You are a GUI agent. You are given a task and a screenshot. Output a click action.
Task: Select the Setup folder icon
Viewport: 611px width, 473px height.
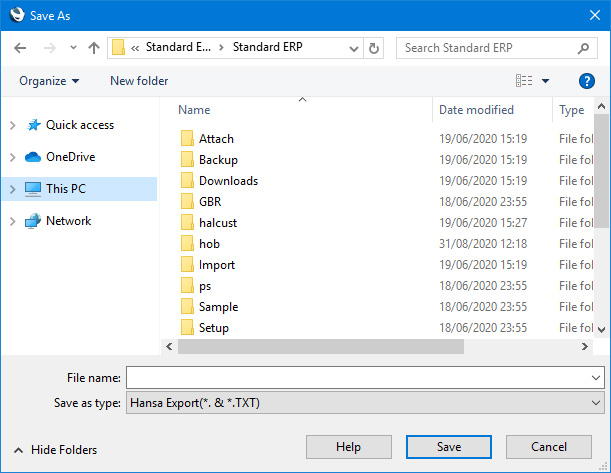(187, 327)
